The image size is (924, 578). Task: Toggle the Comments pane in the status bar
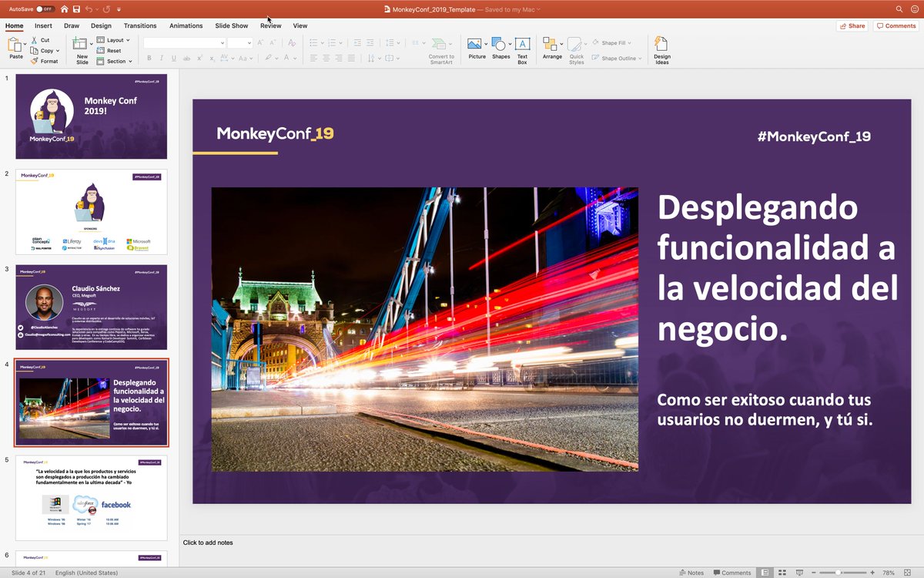click(732, 573)
